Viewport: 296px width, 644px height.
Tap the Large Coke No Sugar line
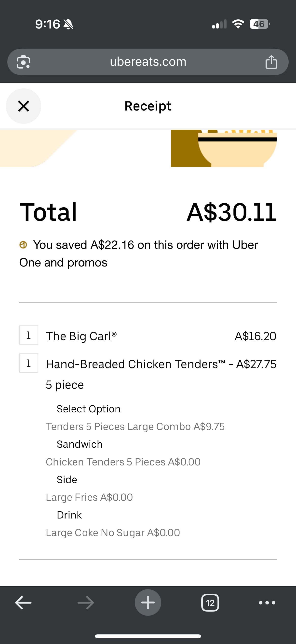113,532
